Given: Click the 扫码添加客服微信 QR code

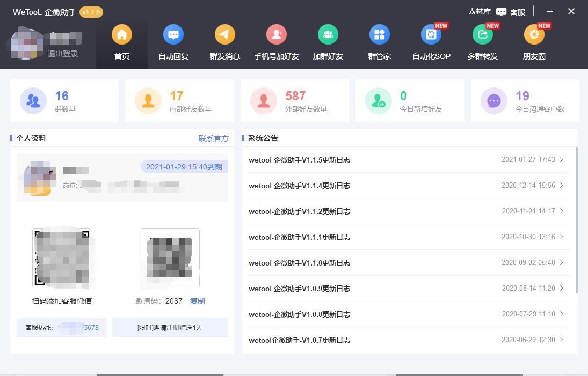Looking at the screenshot, I should pyautogui.click(x=62, y=258).
